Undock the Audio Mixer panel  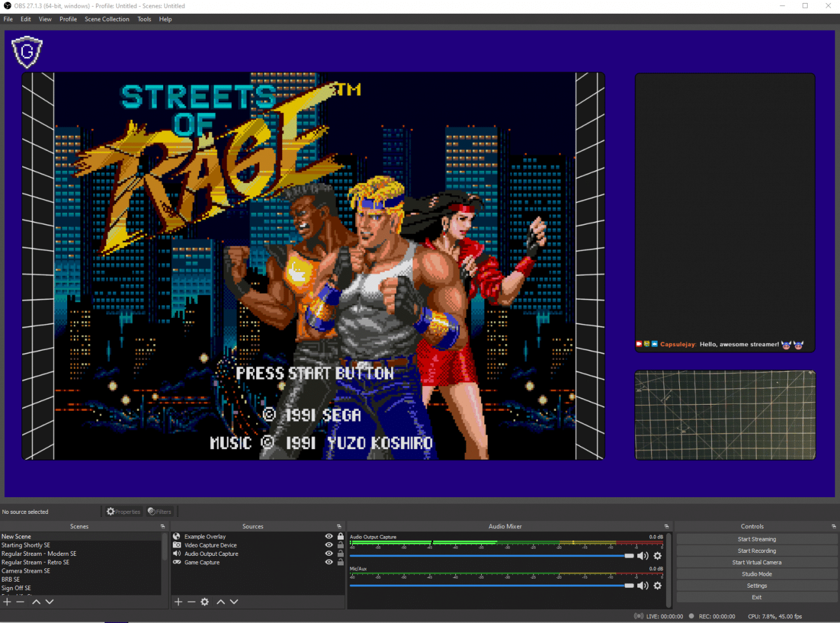pyautogui.click(x=666, y=526)
